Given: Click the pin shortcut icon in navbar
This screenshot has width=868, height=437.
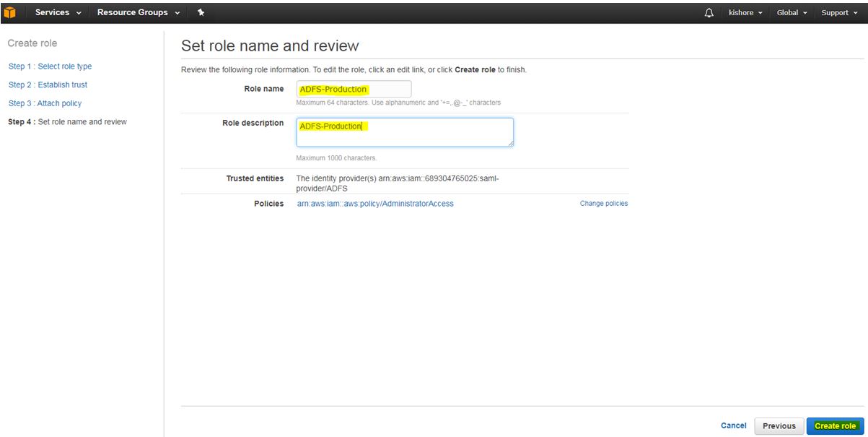Looking at the screenshot, I should pos(201,12).
